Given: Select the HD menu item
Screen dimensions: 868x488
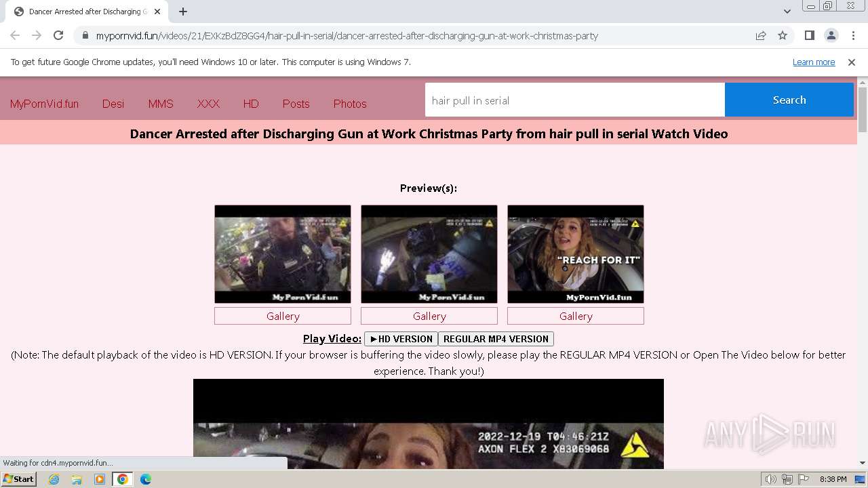Looking at the screenshot, I should pyautogui.click(x=251, y=104).
